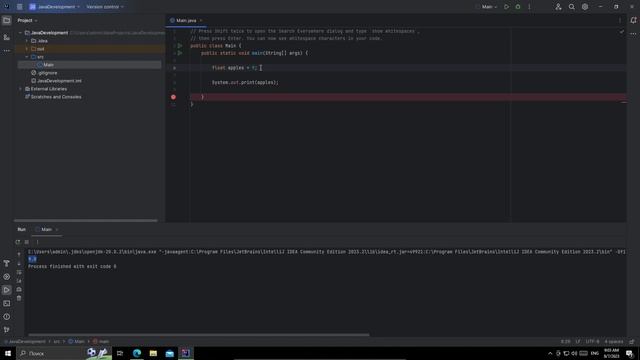Image resolution: width=640 pixels, height=360 pixels.
Task: Open more tool windows on left stripe
Action: pos(7,51)
